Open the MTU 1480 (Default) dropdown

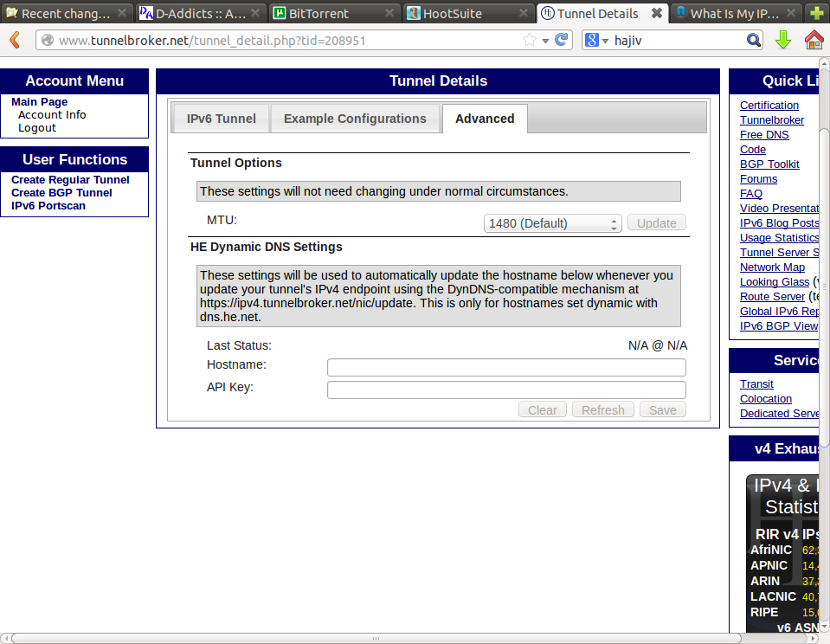coord(552,223)
